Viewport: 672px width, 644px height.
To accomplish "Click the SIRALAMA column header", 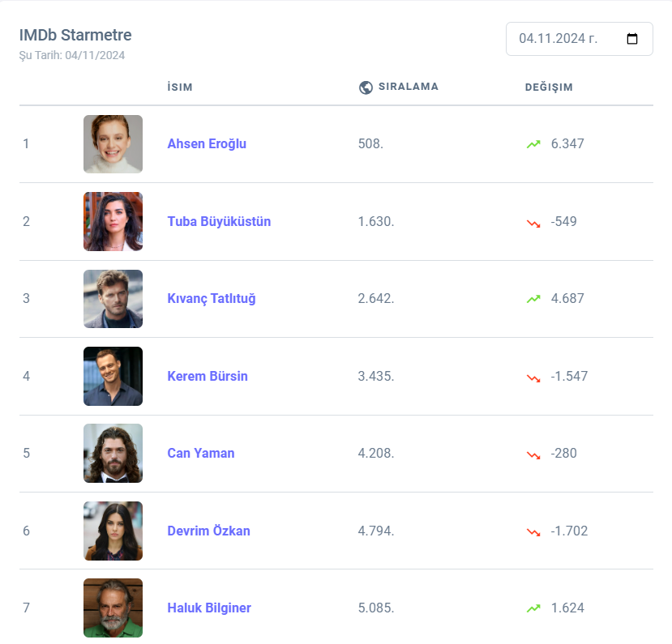I will coord(408,87).
